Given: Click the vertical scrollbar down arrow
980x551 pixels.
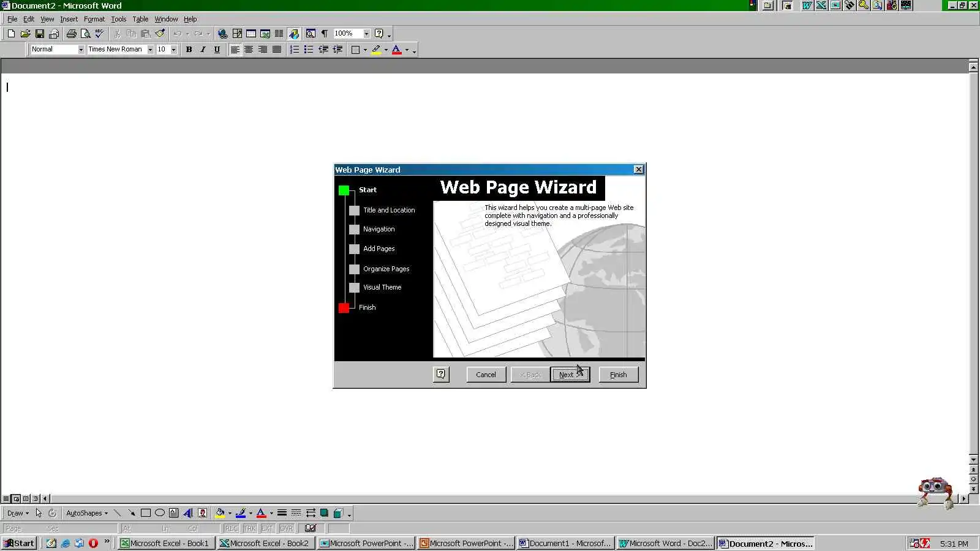Looking at the screenshot, I should point(973,459).
